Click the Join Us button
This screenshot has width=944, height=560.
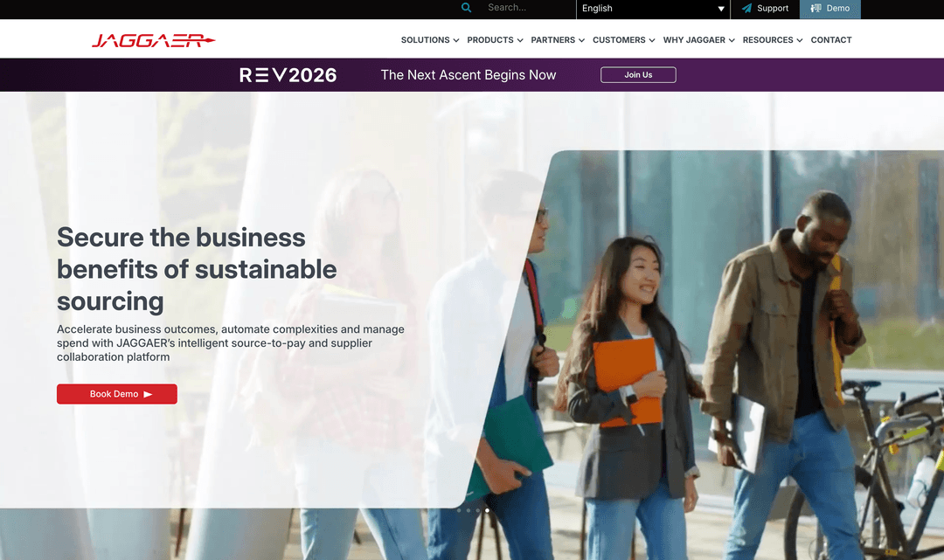click(638, 74)
